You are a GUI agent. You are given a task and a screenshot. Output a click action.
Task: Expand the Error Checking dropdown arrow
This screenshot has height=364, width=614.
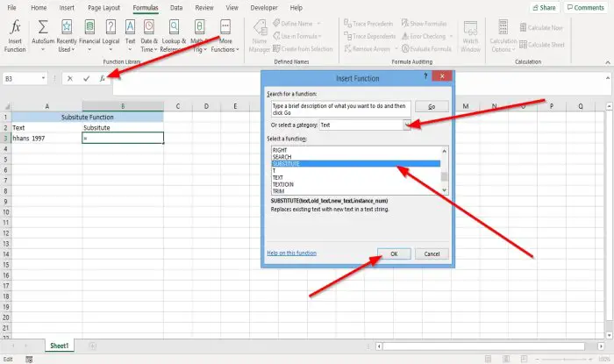click(451, 36)
